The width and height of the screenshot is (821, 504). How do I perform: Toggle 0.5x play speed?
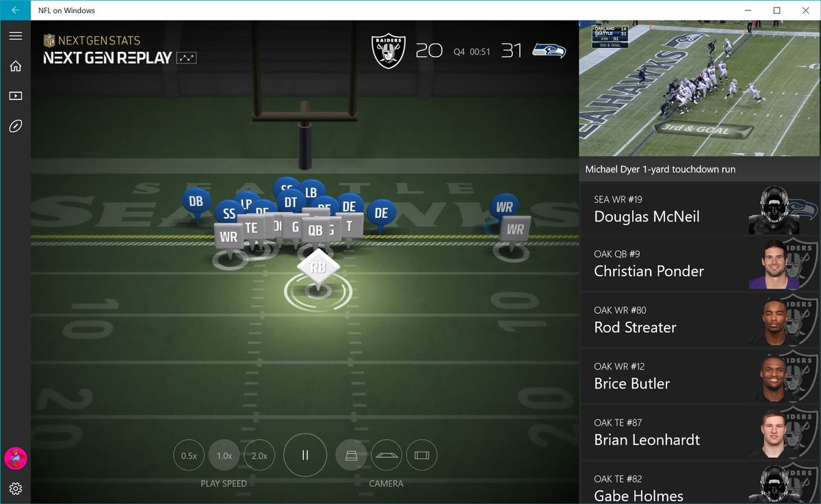(x=189, y=455)
